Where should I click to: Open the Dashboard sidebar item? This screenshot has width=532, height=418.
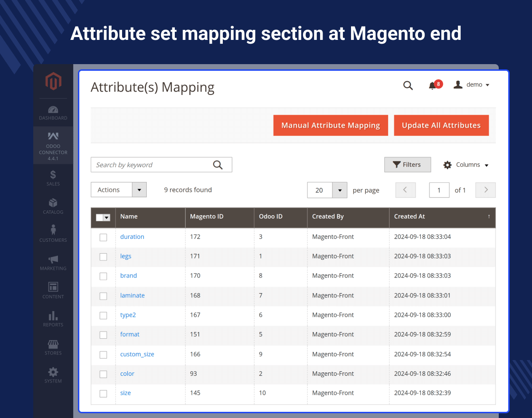[x=53, y=113]
